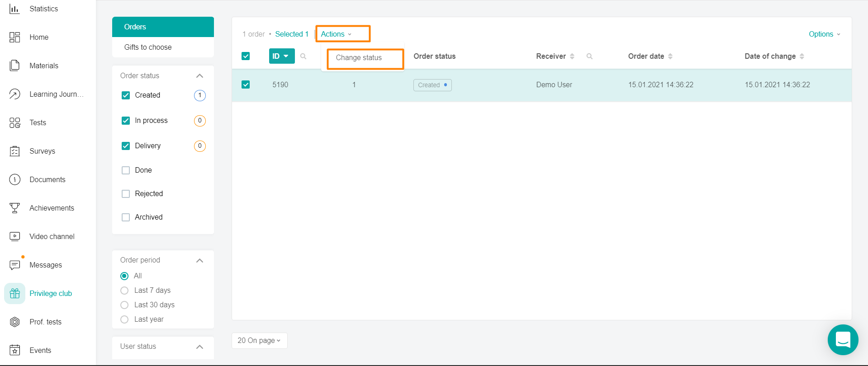Click order ID 5190
The height and width of the screenshot is (366, 868).
coord(280,84)
